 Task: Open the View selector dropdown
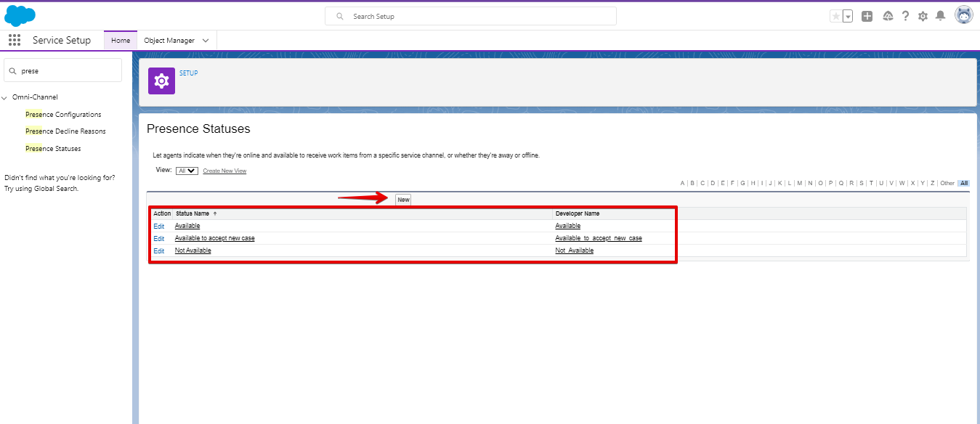[186, 170]
